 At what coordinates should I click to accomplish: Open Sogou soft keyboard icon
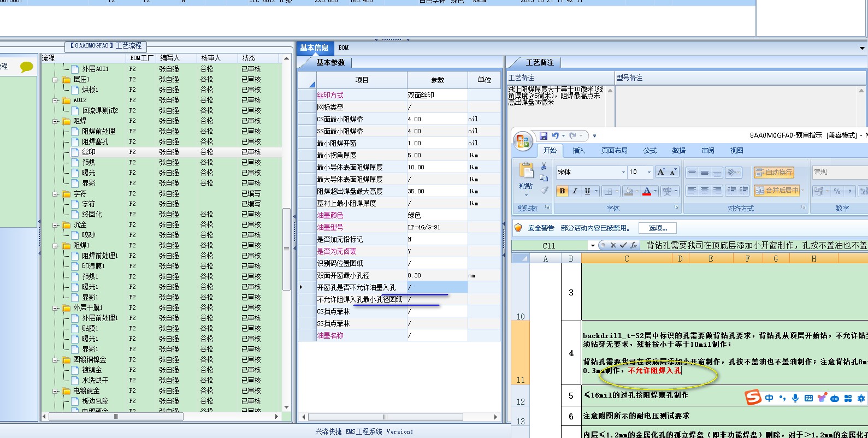pyautogui.click(x=808, y=398)
